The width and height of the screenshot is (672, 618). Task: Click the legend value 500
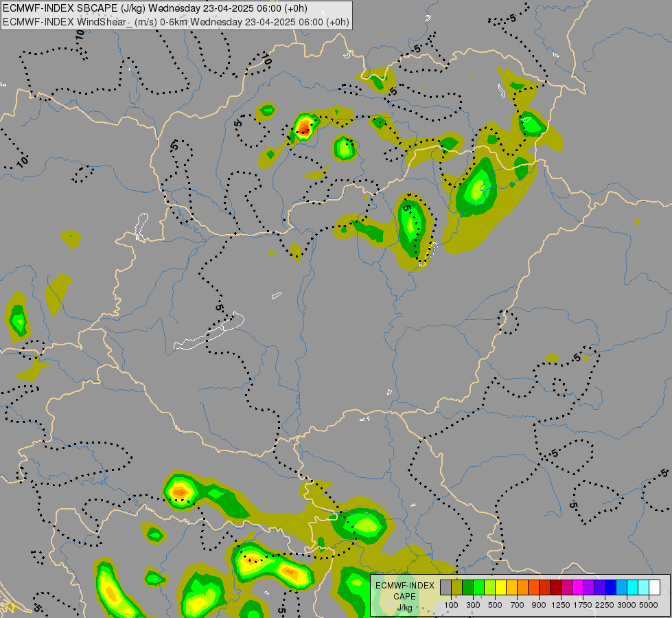click(495, 605)
